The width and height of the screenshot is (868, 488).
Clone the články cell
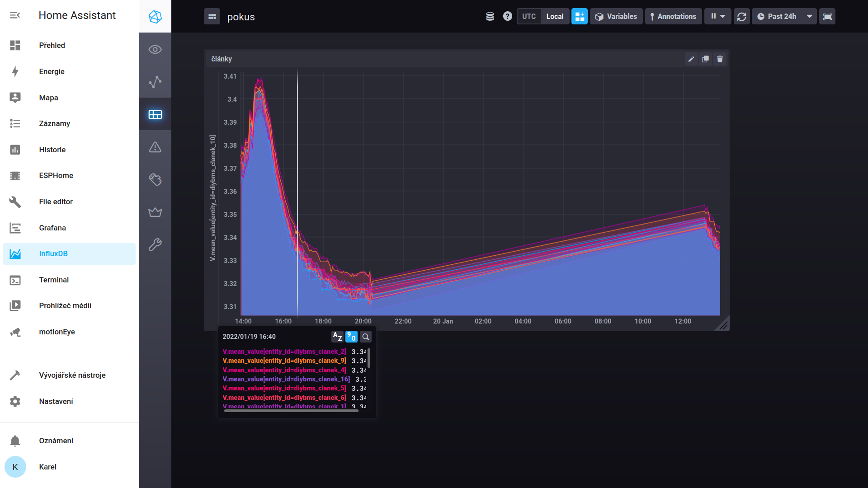705,59
